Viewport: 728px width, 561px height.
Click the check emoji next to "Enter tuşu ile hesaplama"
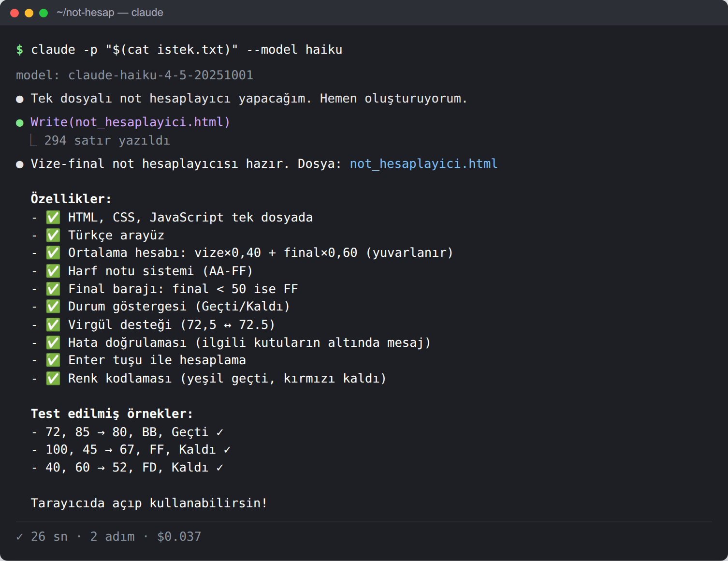point(53,360)
